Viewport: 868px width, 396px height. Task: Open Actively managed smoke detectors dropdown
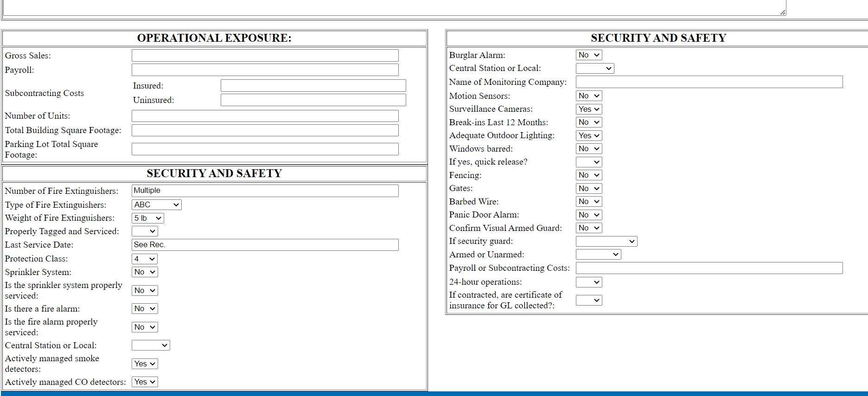145,364
